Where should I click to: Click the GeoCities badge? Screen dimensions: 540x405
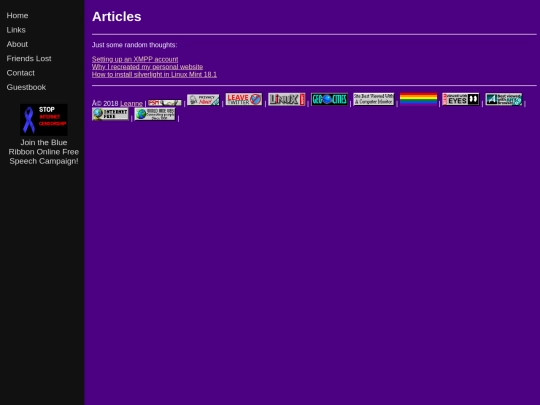(329, 99)
